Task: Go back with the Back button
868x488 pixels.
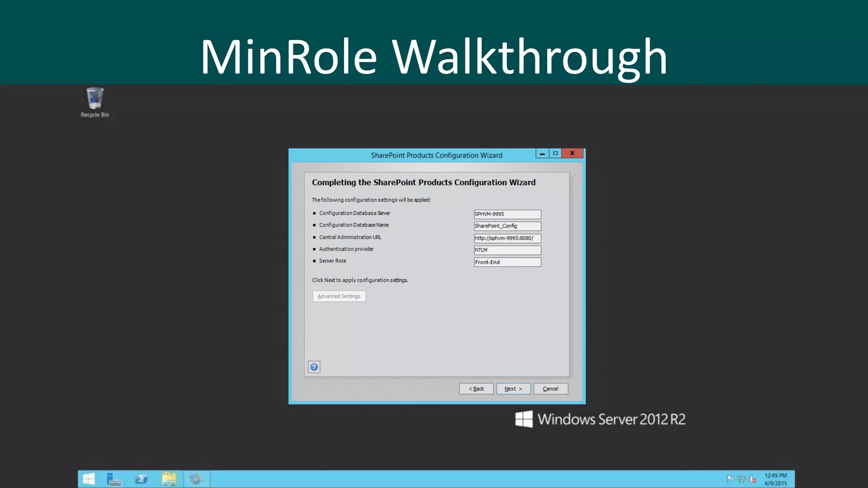Action: pos(476,388)
